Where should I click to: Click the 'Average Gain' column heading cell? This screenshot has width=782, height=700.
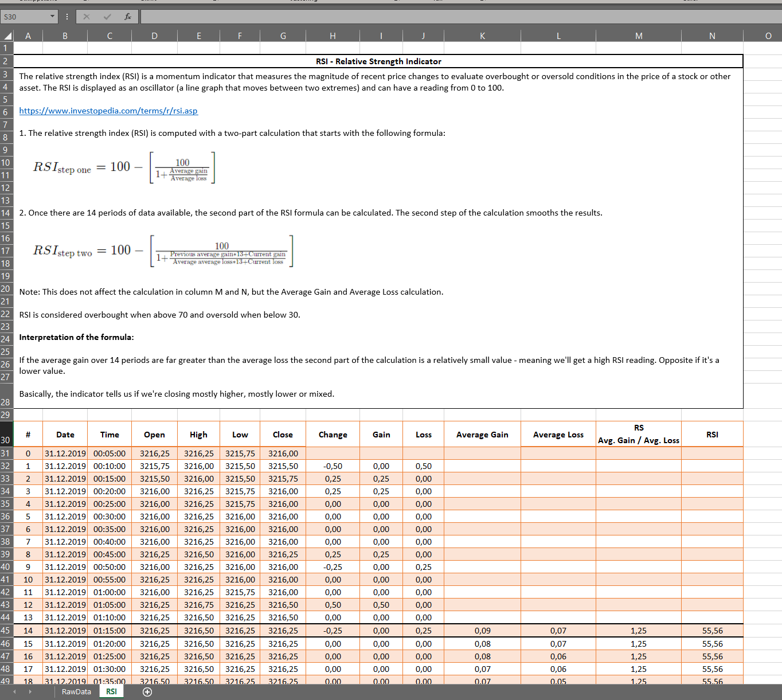coord(482,435)
